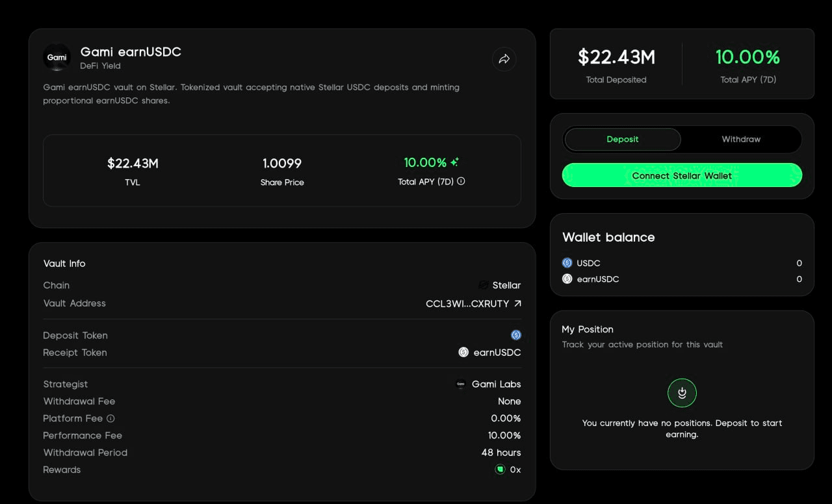Click the info icon beside Total APY (7D)
Screen dimensions: 832x504
click(461, 181)
